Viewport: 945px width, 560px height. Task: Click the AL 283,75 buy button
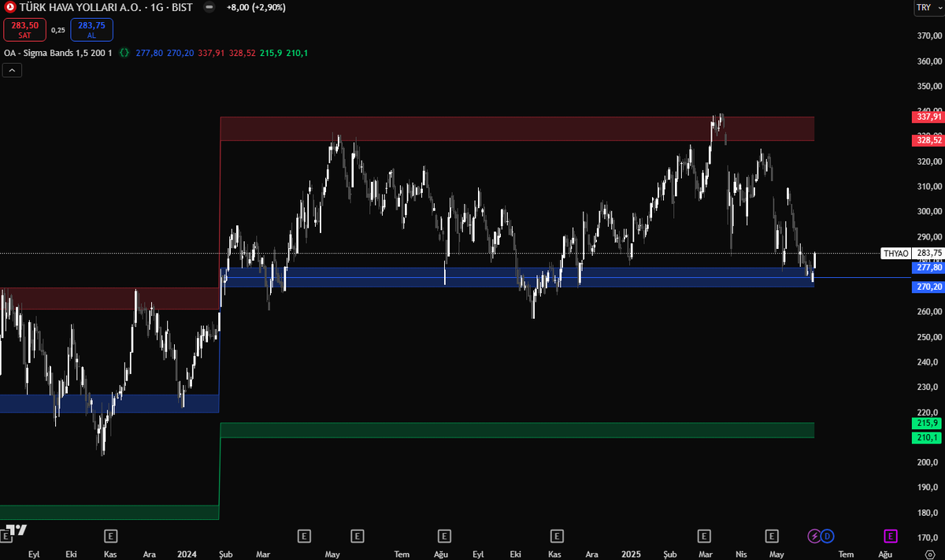pos(91,30)
